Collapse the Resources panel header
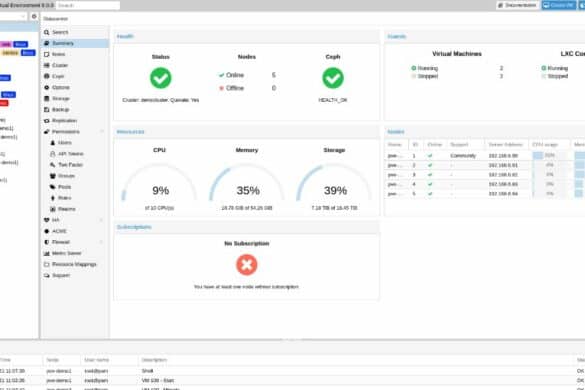This screenshot has height=390, width=585. pyautogui.click(x=247, y=132)
